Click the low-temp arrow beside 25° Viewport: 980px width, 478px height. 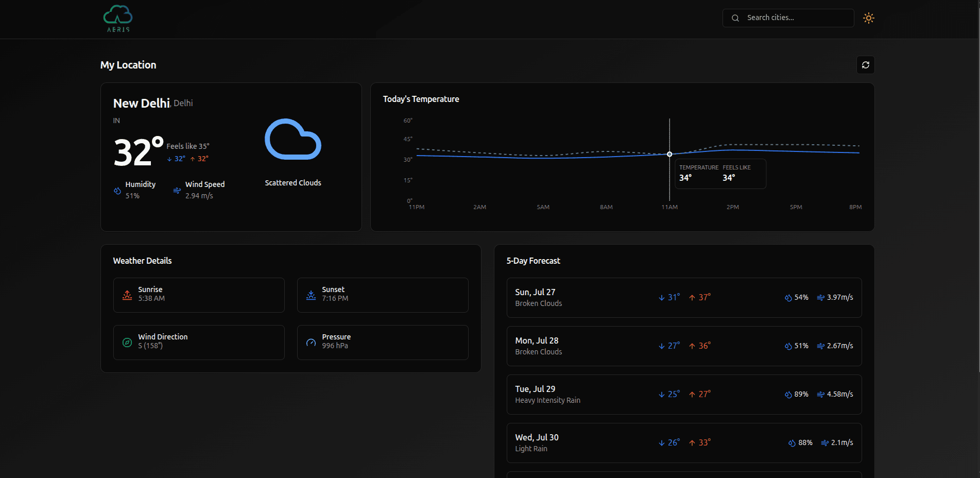662,395
